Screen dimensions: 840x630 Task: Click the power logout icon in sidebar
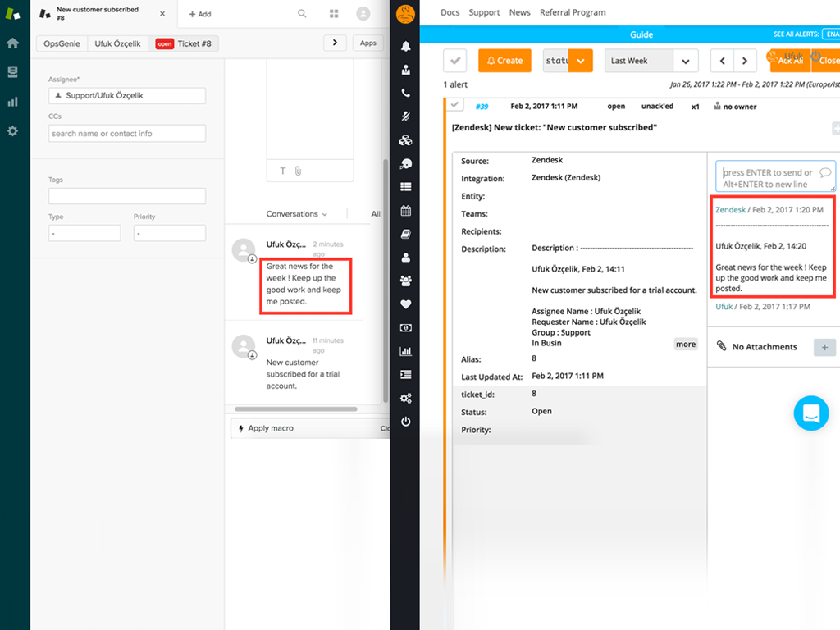click(405, 422)
